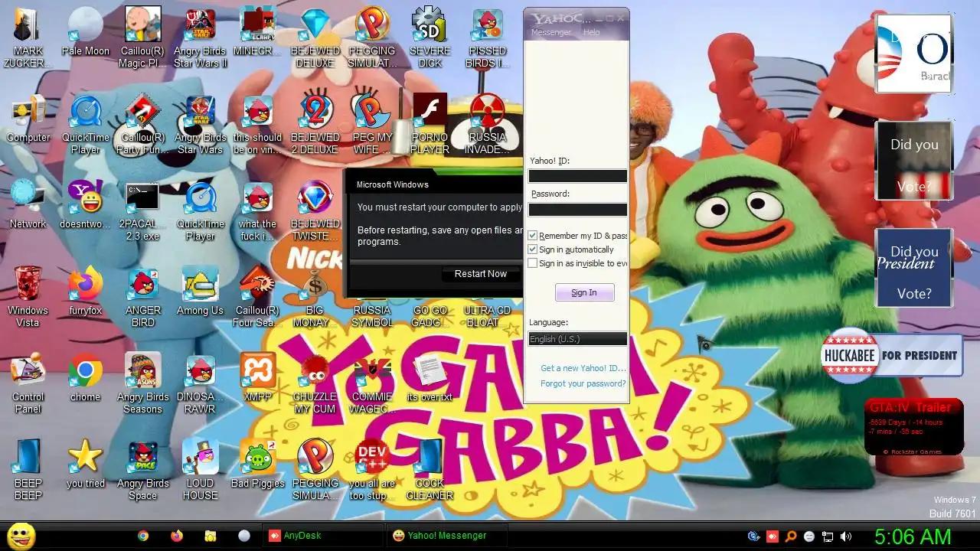This screenshot has height=551, width=980.
Task: Click the smiley Start button
Action: 21,536
